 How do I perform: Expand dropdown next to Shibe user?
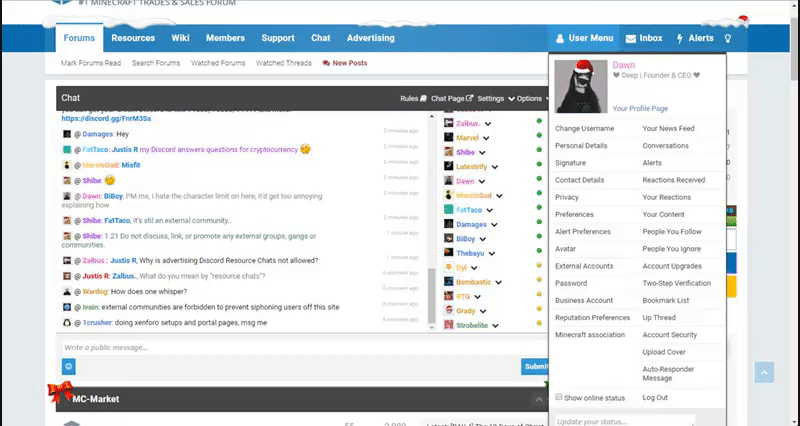[482, 153]
